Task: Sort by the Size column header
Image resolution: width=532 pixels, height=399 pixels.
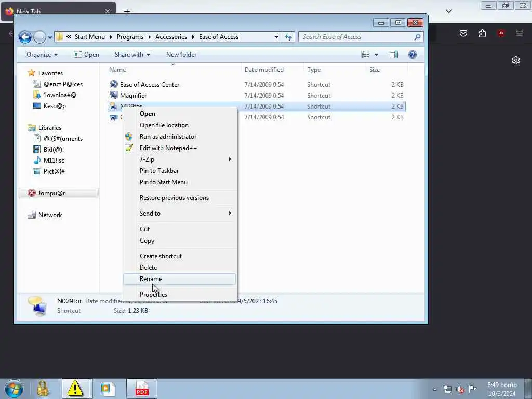Action: click(387, 70)
